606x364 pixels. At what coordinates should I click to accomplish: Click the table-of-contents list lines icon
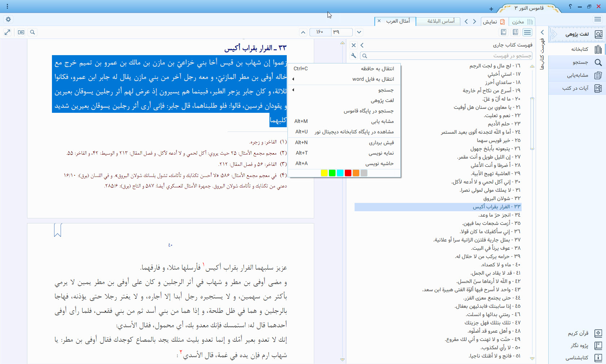pos(527,32)
